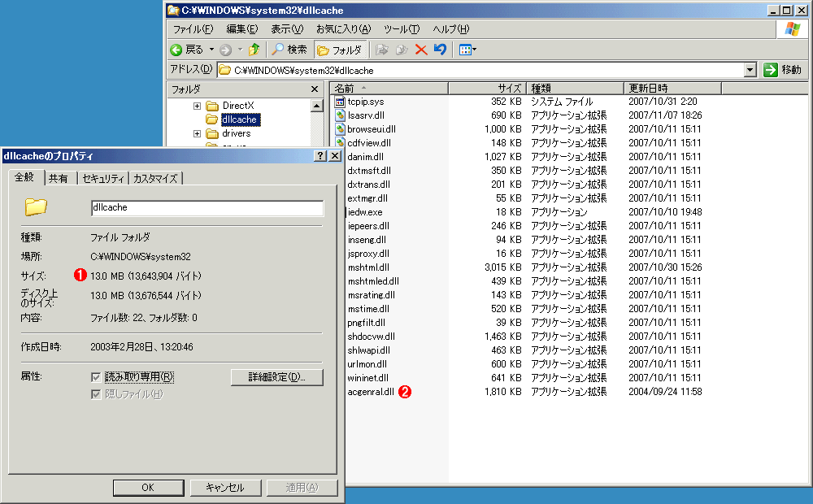Open Forward button history dropdown arrow

click(240, 50)
